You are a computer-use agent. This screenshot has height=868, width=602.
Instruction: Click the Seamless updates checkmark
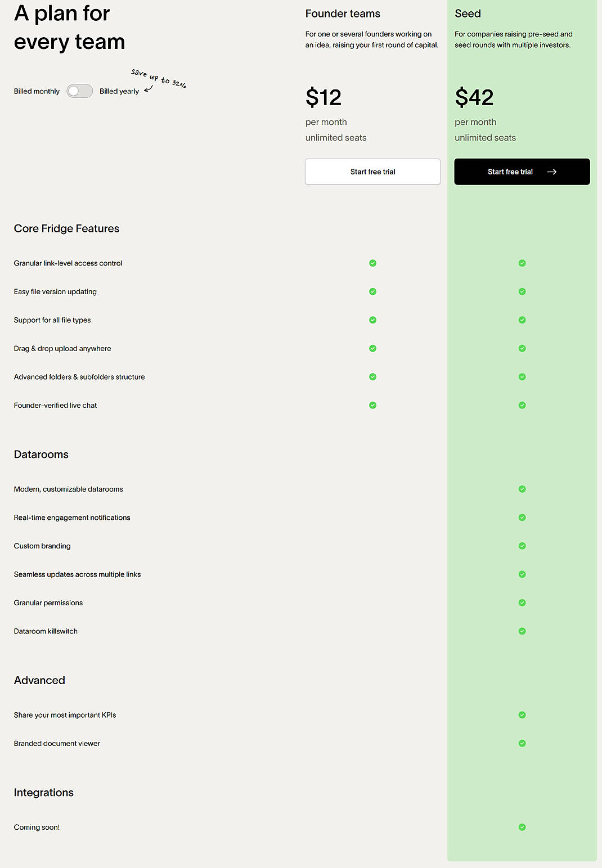[x=522, y=574]
